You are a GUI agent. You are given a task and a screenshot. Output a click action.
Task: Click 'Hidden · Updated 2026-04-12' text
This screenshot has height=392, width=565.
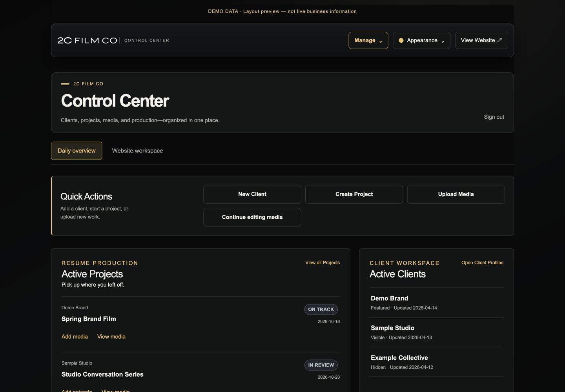pyautogui.click(x=402, y=367)
